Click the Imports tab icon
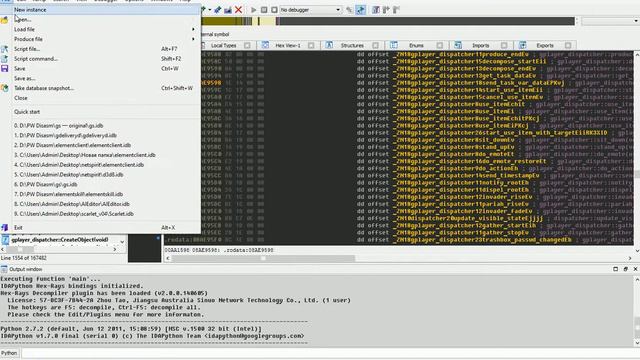The height and width of the screenshot is (360, 640). tap(458, 45)
